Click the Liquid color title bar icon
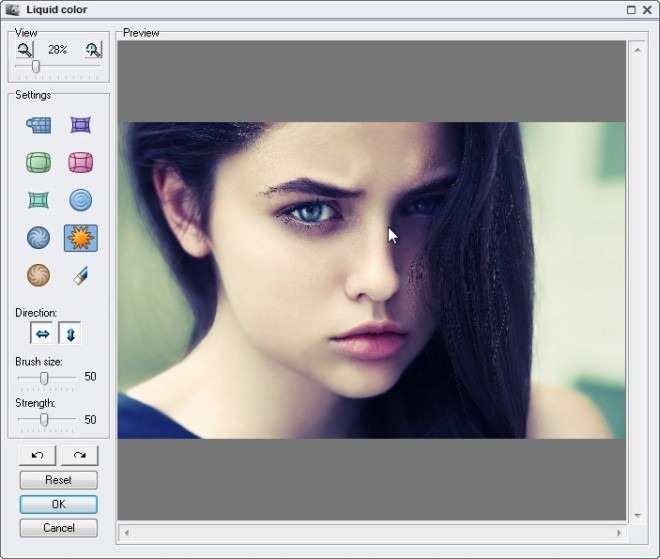Screen dimensions: 660x559 [x=12, y=9]
